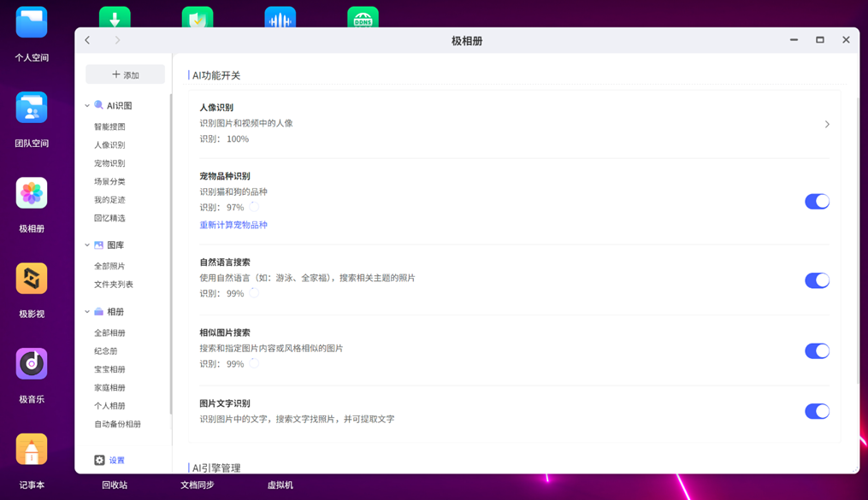This screenshot has height=500, width=868.
Task: Open the green download desktop icon
Action: pos(115,17)
